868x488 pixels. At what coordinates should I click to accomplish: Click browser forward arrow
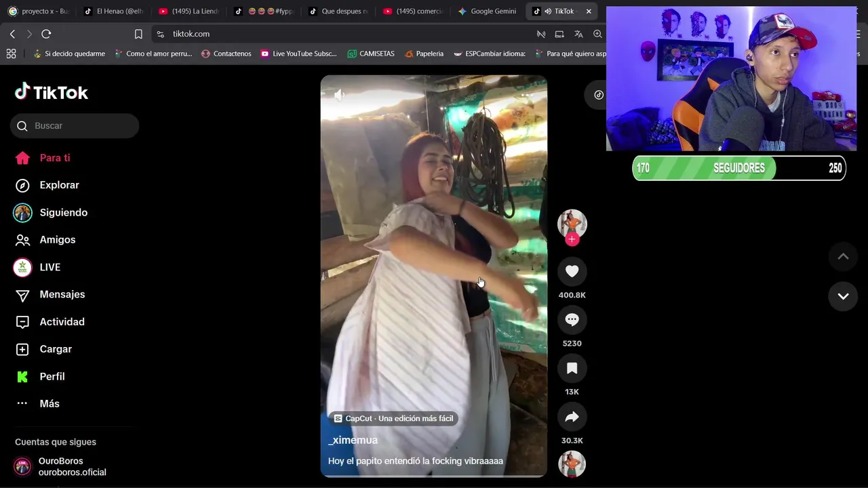click(28, 34)
